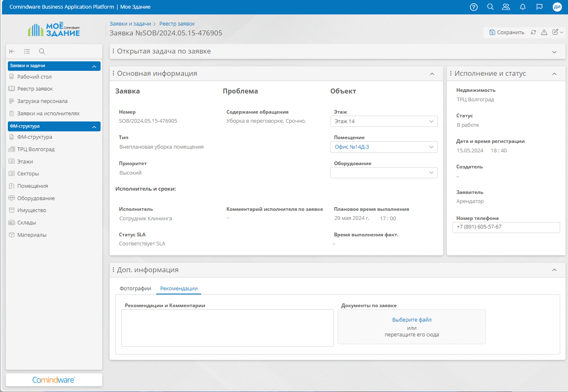
Task: Open the notifications bell icon
Action: tap(523, 7)
